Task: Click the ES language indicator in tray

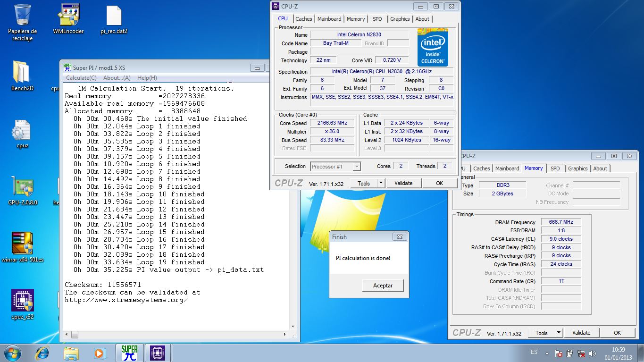Action: click(x=534, y=352)
